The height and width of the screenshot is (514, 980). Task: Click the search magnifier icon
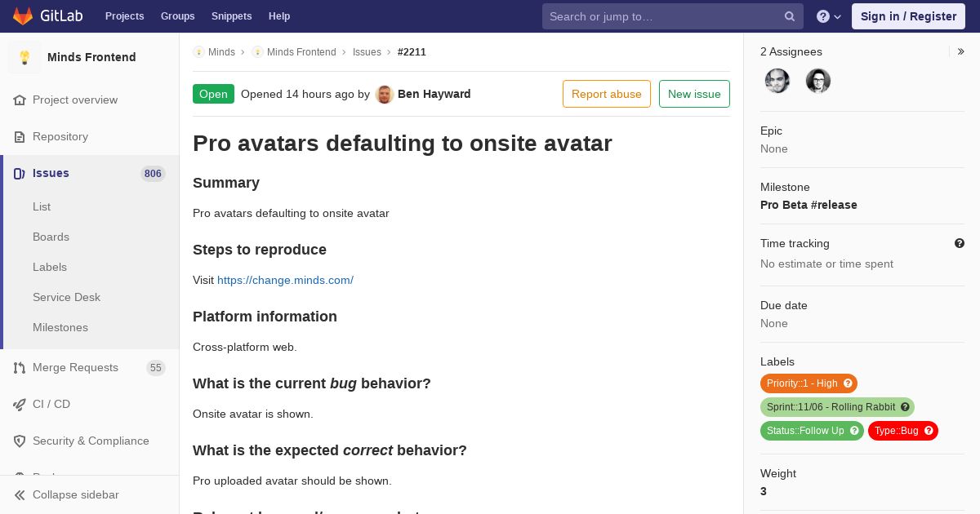(790, 16)
